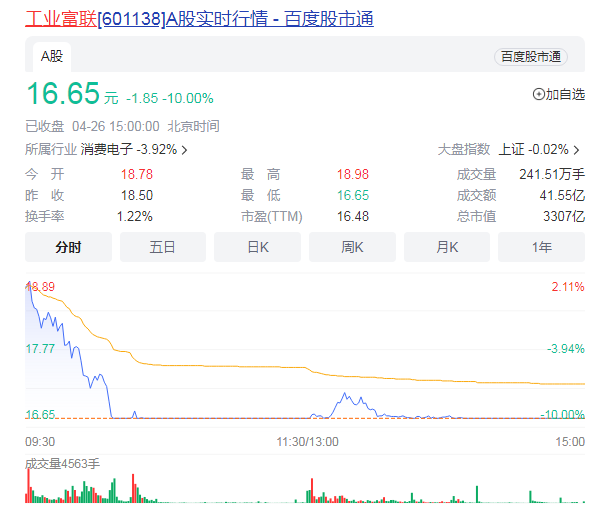Switch to the 五日 chart view
The height and width of the screenshot is (512, 605).
[162, 247]
